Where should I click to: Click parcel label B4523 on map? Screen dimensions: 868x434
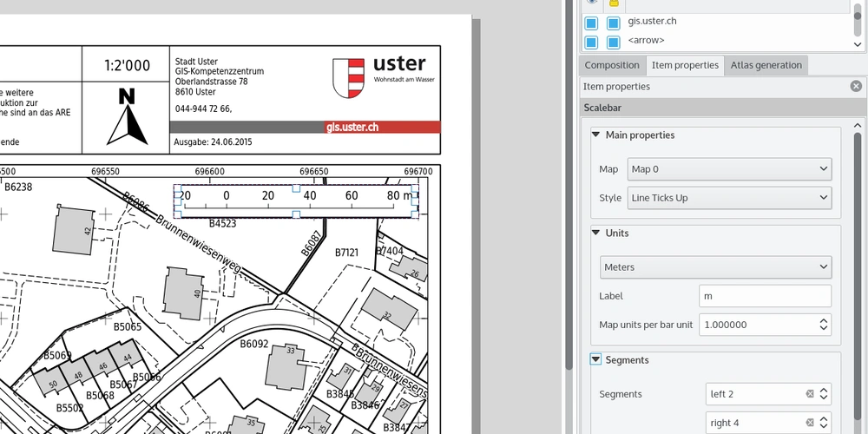[222, 224]
